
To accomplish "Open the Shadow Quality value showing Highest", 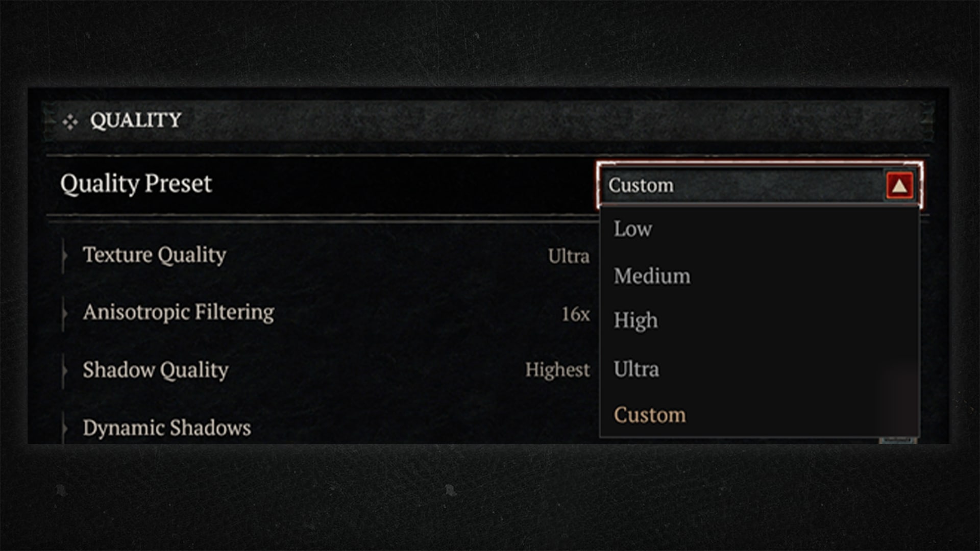I will pyautogui.click(x=557, y=370).
